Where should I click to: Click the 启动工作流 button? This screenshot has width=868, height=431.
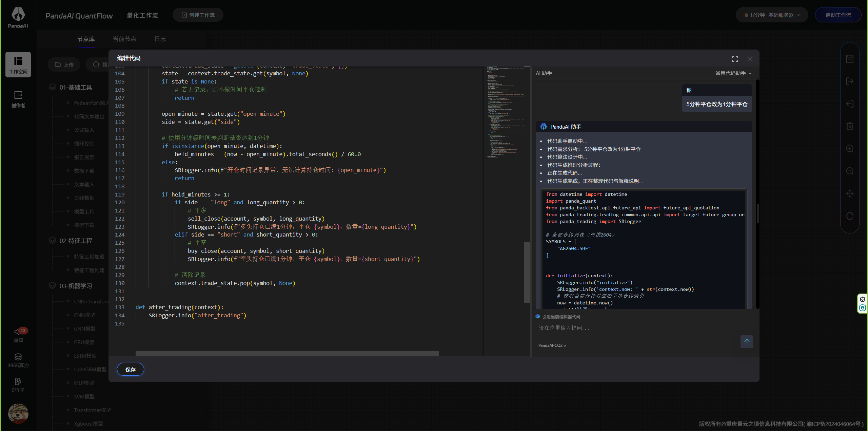838,15
